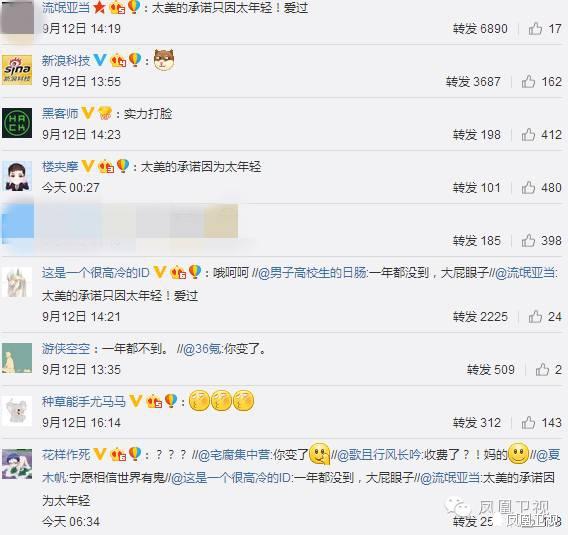Open 花样作死 username link
568x535 pixels.
coord(66,454)
